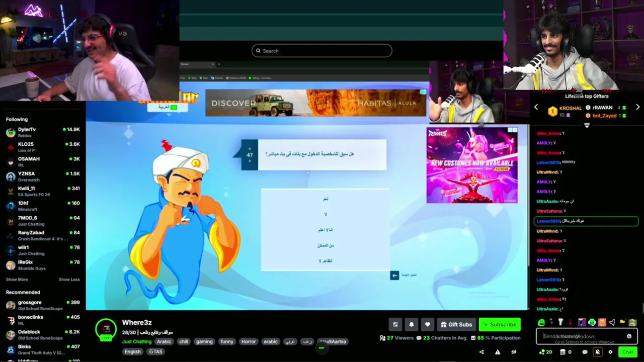Click the Arabic stream tag

click(164, 342)
